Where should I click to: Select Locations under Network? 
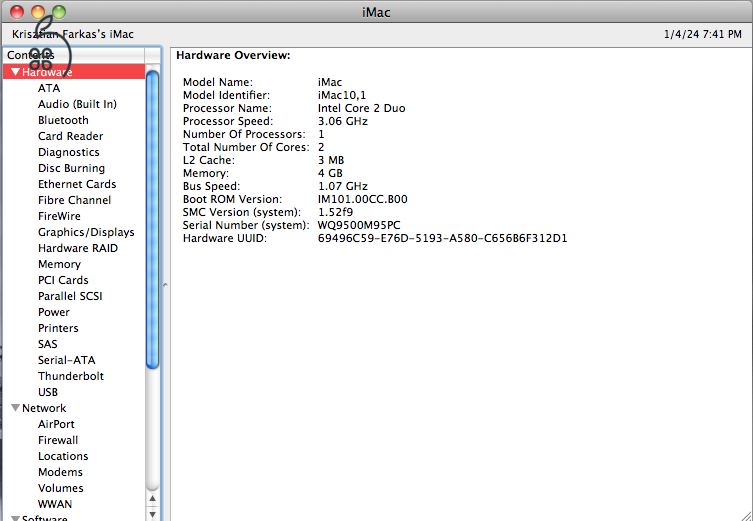tap(63, 456)
